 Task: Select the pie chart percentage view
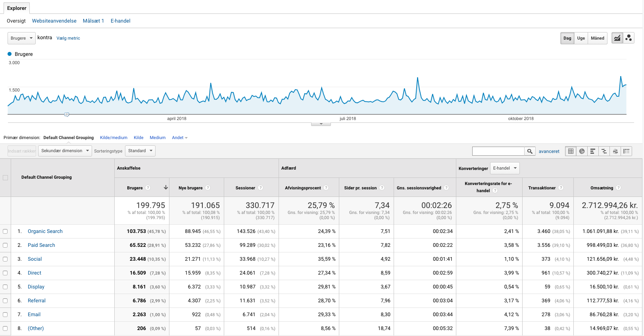tap(582, 151)
